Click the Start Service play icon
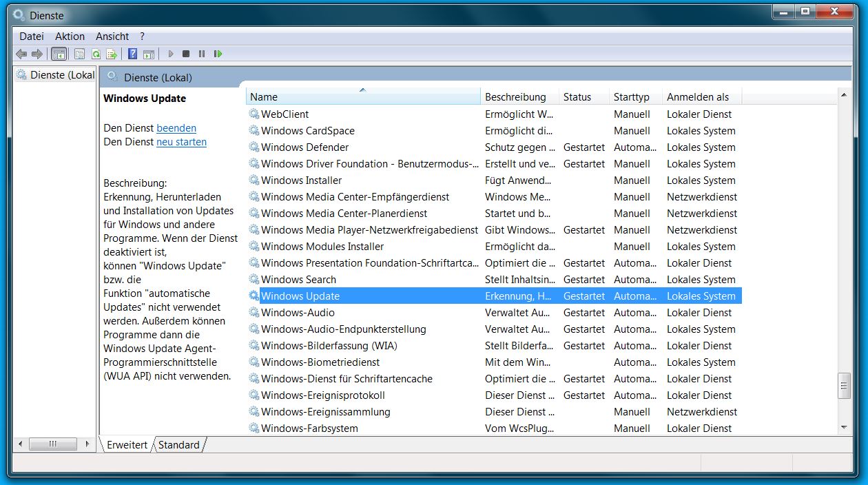 click(x=171, y=54)
